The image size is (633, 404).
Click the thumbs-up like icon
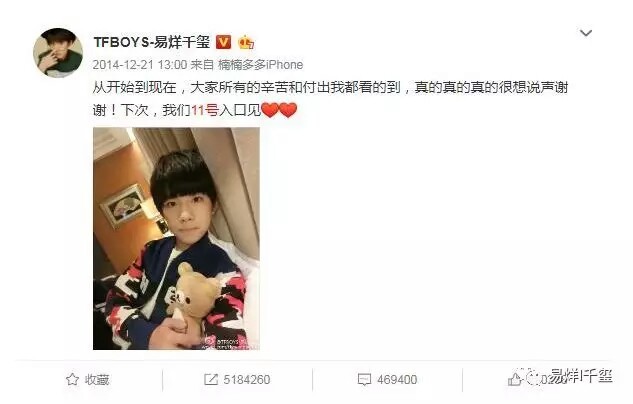click(x=514, y=379)
